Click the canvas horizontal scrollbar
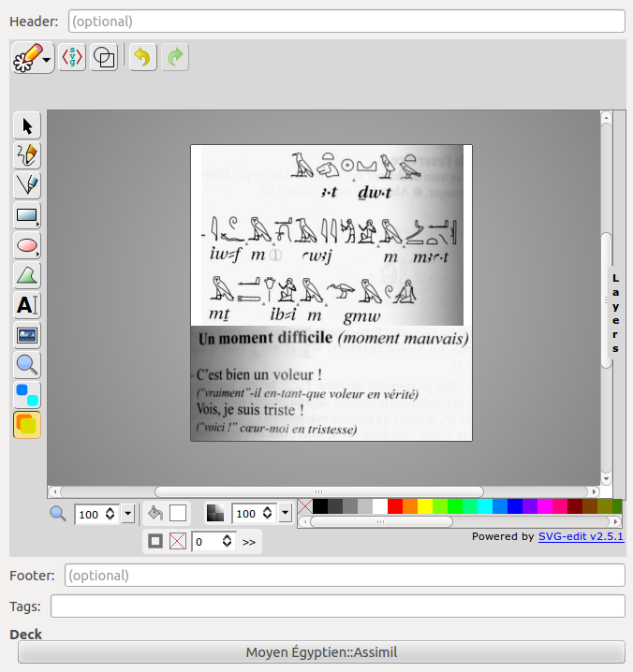633x672 pixels. [x=319, y=491]
